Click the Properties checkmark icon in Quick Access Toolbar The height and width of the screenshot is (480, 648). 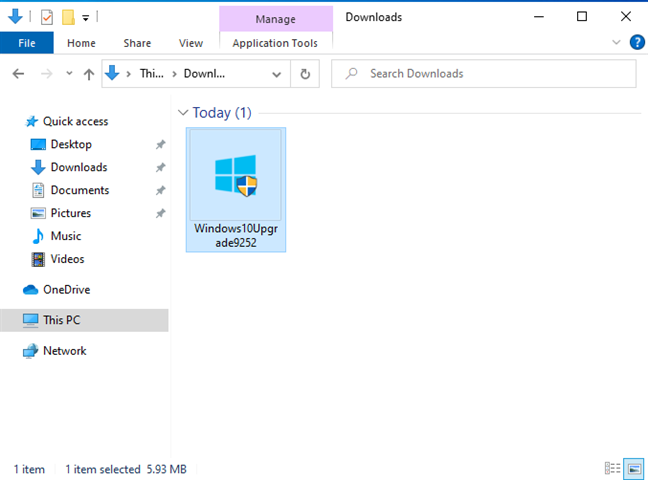(47, 17)
